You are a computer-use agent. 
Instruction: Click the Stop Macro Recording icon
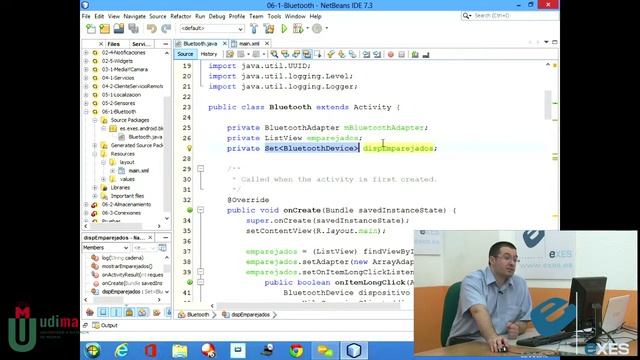pyautogui.click(x=401, y=54)
